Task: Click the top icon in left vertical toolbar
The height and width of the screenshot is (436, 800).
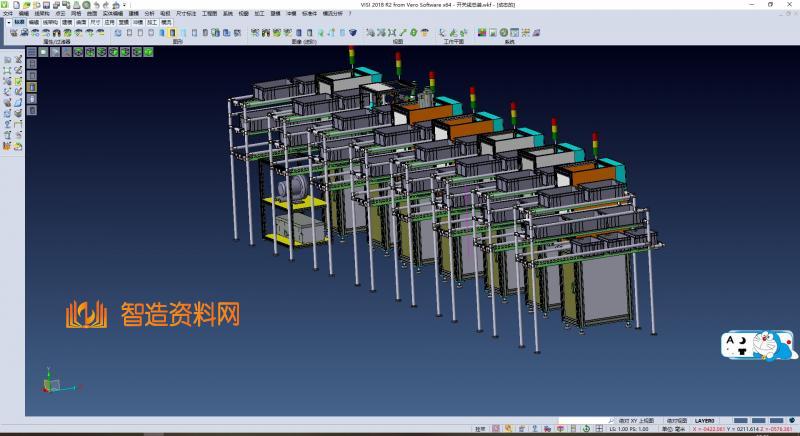Action: [x=8, y=60]
